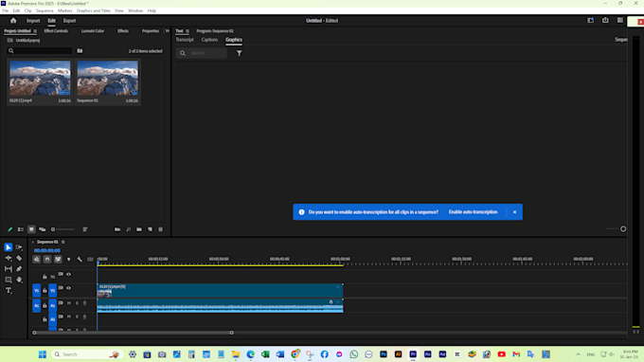Click Enable auto-transcription button
644x362 pixels.
473,212
